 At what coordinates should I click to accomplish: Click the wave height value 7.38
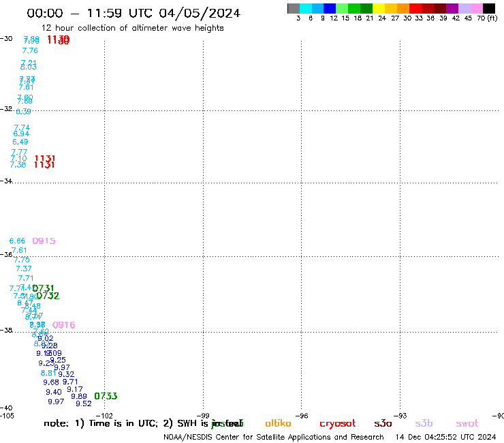pyautogui.click(x=18, y=165)
